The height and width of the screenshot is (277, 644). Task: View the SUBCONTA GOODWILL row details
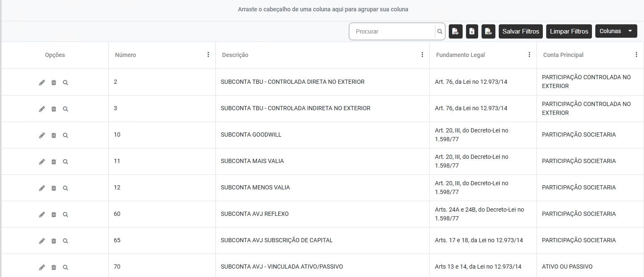click(65, 135)
